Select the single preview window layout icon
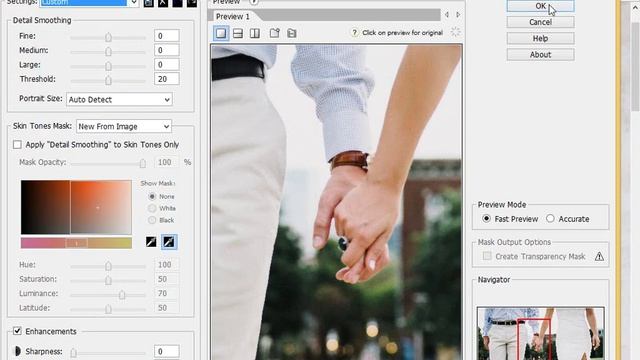The width and height of the screenshot is (640, 360). (x=221, y=33)
